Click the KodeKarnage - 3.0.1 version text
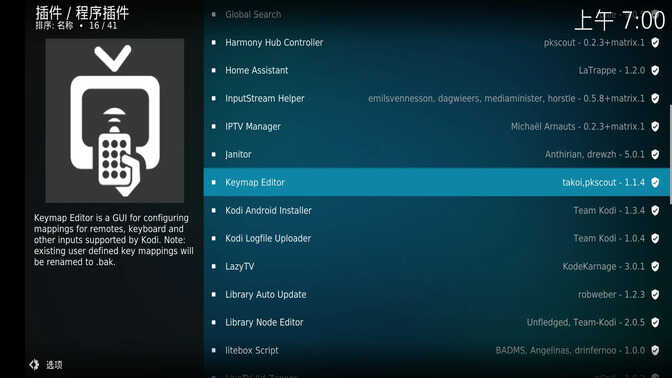672x378 pixels. (603, 267)
